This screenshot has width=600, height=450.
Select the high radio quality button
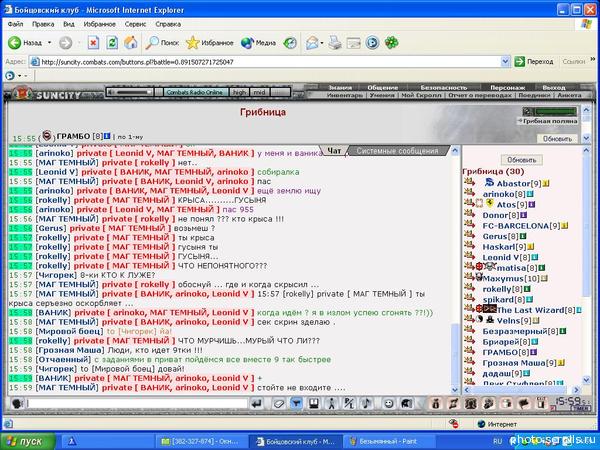click(x=239, y=92)
